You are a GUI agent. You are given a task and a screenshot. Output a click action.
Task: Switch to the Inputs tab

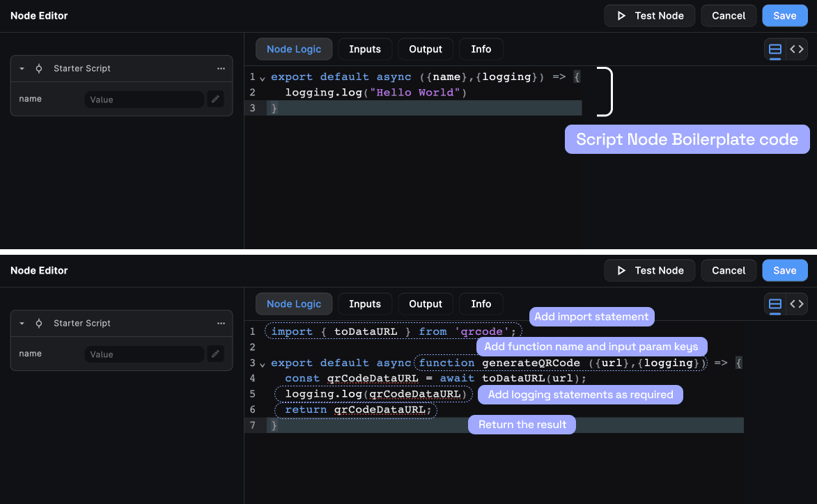[365, 49]
